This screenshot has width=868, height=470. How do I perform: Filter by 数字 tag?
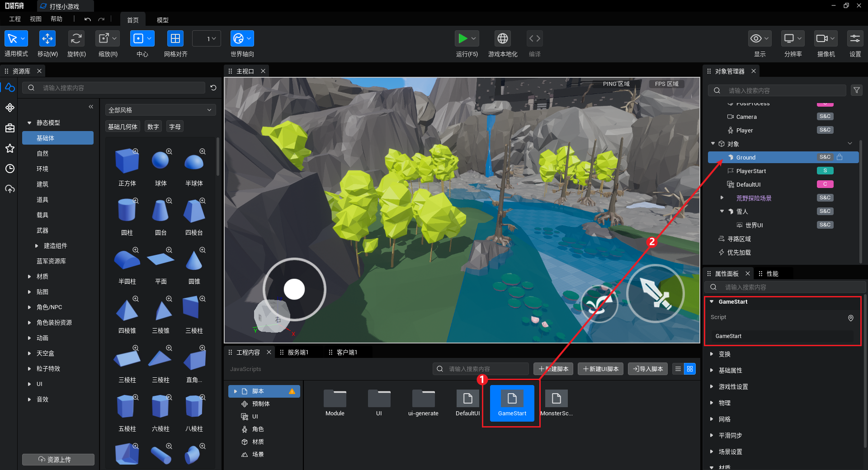(153, 127)
